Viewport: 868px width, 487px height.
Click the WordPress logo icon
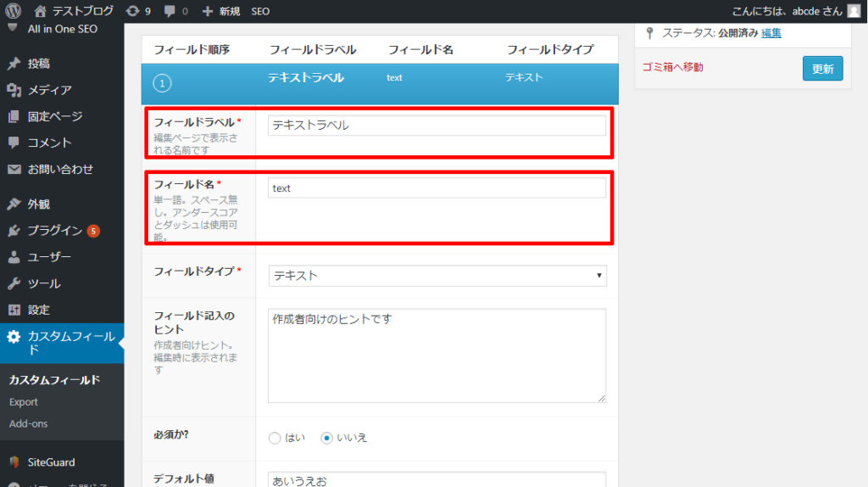coord(14,11)
